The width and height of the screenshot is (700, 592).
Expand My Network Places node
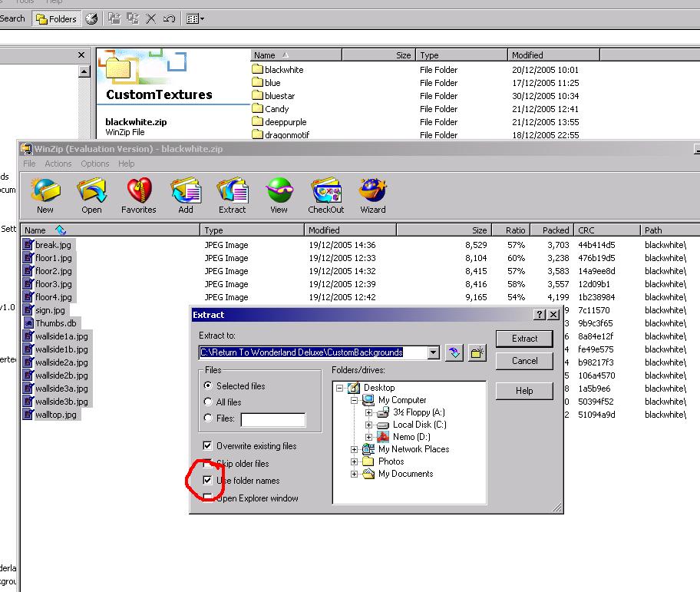pos(354,450)
